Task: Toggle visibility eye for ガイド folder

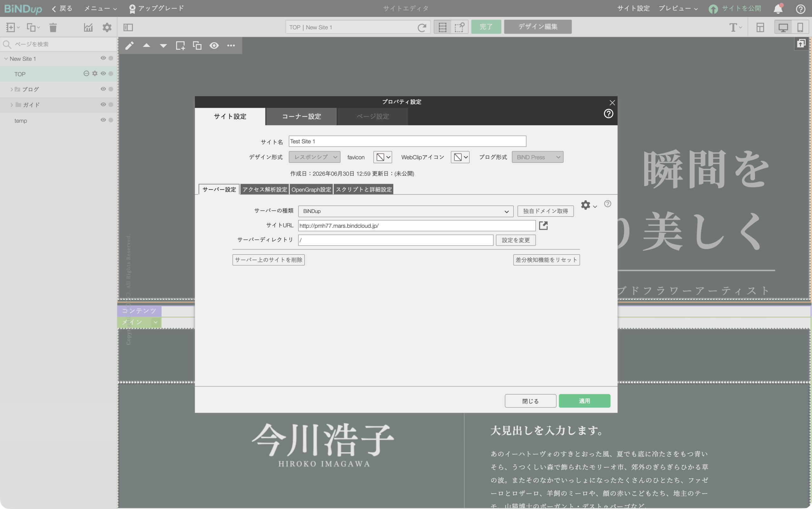Action: 103,104
